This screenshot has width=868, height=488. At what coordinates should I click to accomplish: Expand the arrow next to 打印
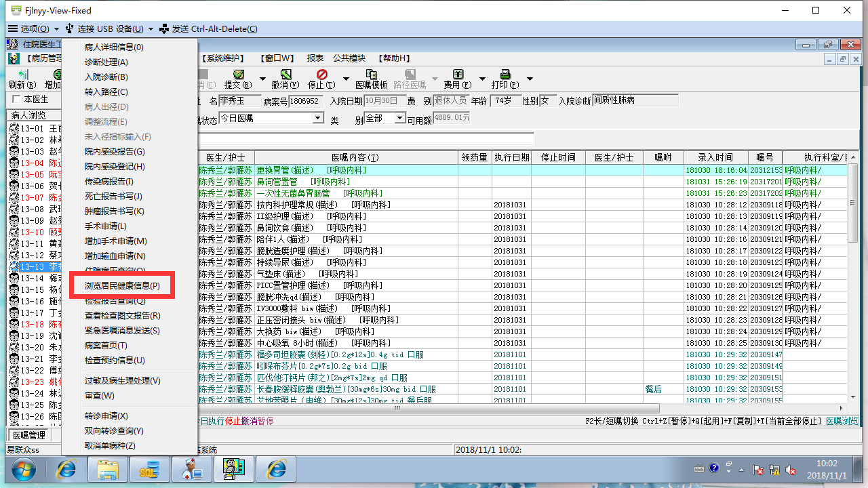coord(530,79)
